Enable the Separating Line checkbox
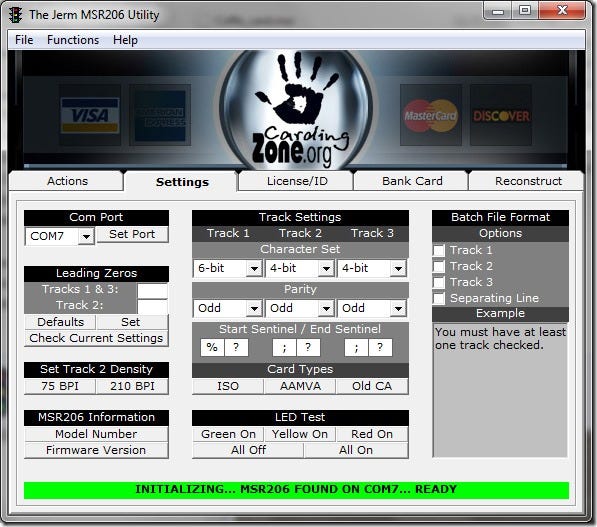Viewport: 597px width, 527px height. click(439, 299)
